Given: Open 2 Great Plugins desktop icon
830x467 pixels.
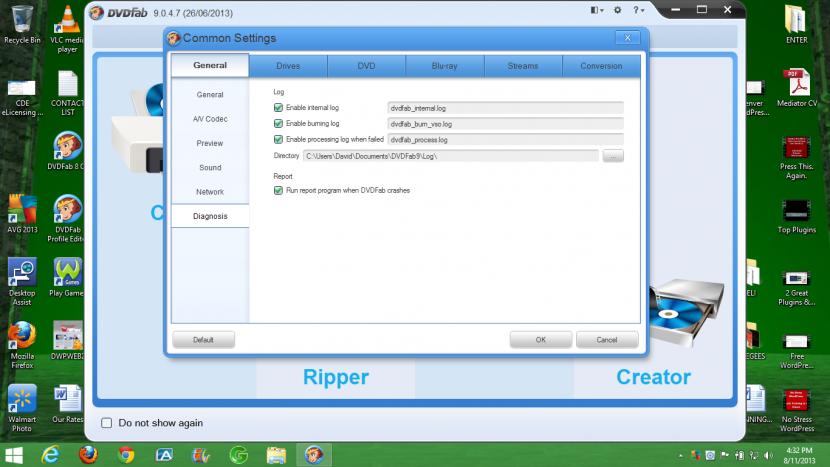Looking at the screenshot, I should coord(796,288).
